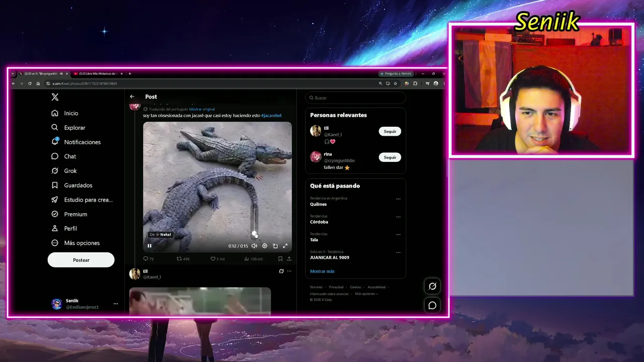Screen dimensions: 644x362
Task: Click the Buscar search field
Action: [355, 98]
